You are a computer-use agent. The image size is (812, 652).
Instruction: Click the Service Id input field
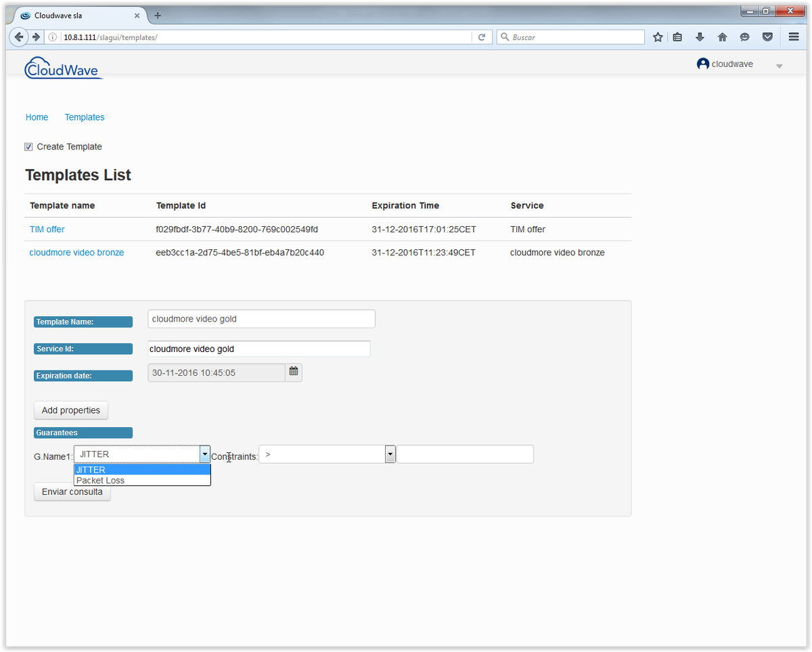[259, 349]
